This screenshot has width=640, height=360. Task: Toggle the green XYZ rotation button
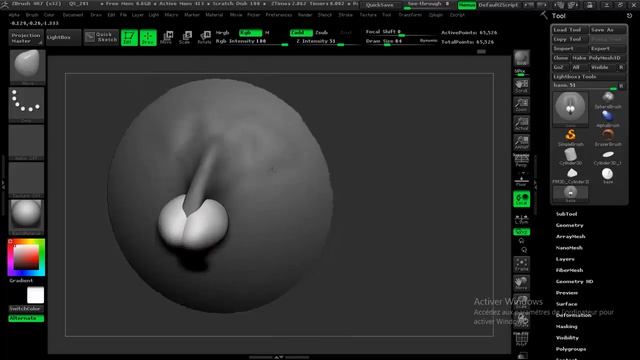coord(522,232)
